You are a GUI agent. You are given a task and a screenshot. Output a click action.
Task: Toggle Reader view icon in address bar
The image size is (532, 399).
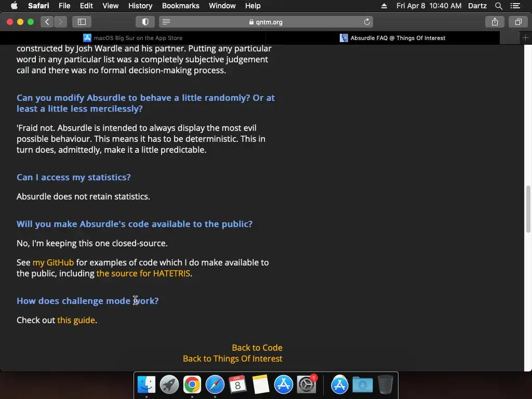[166, 22]
